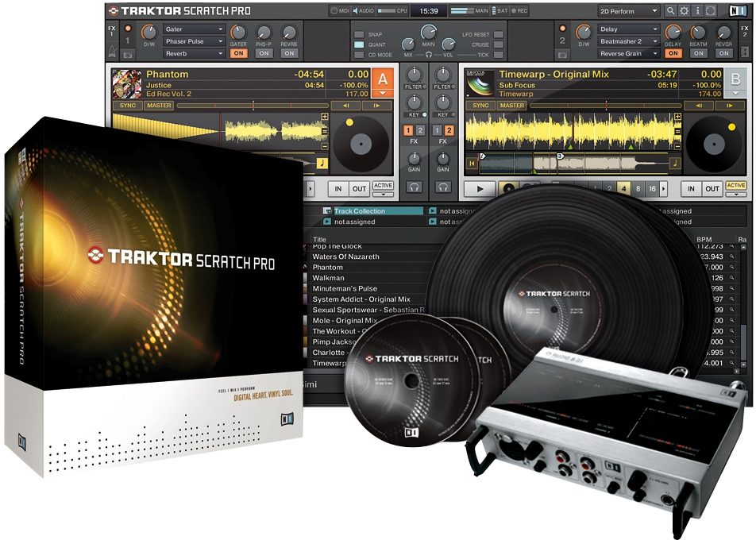756x540 pixels.
Task: Click the info icon in the header
Action: tap(697, 10)
